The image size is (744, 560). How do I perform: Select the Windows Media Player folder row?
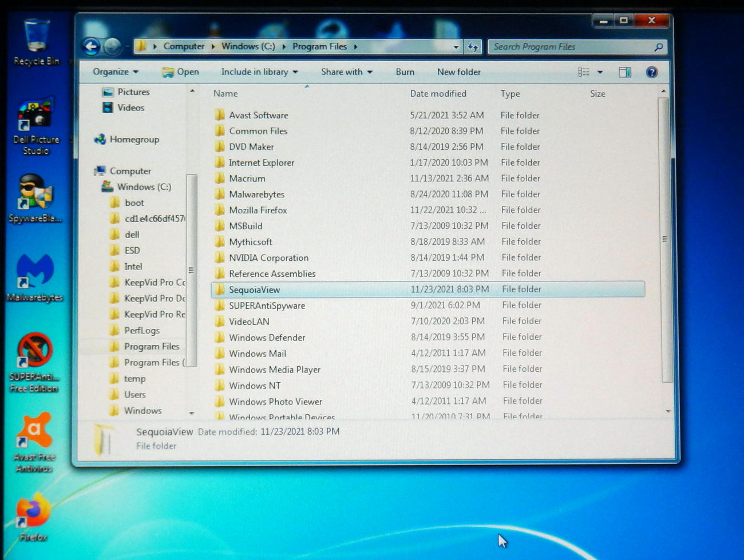tap(428, 370)
